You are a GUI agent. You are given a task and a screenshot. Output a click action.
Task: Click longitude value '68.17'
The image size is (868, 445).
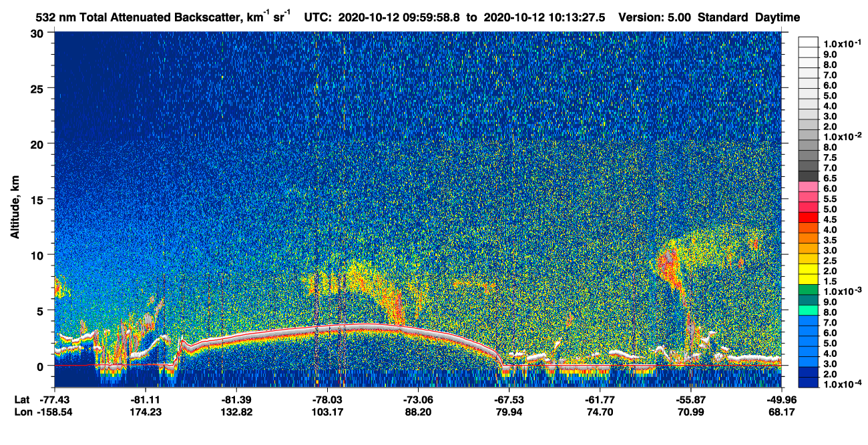[781, 412]
